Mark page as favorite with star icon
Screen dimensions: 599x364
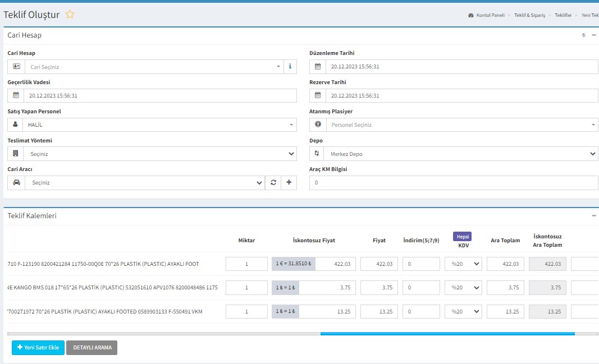coord(70,15)
